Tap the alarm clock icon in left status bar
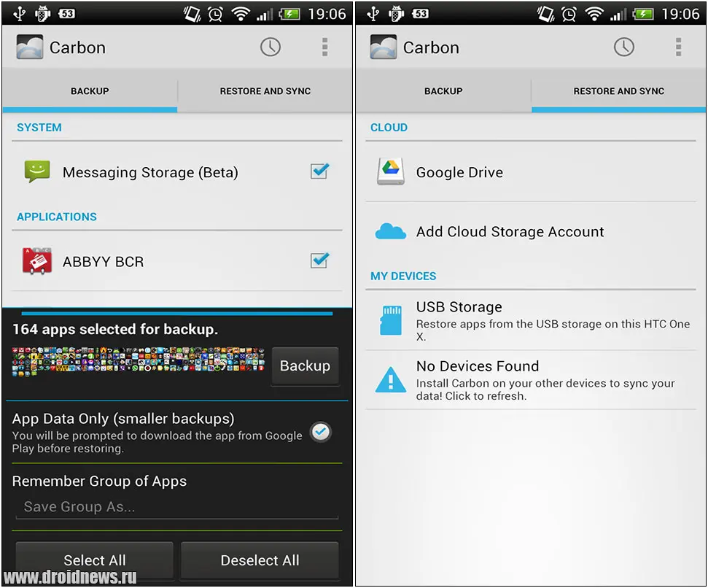Image resolution: width=708 pixels, height=588 pixels. [x=215, y=15]
